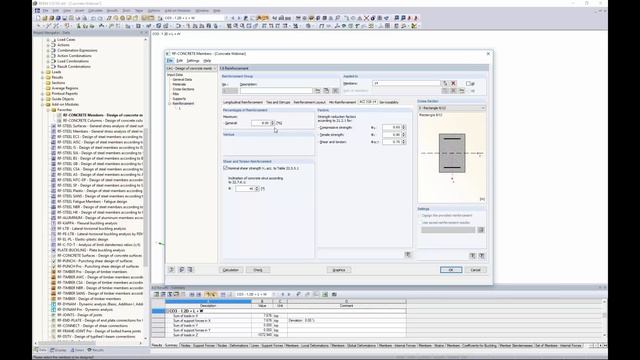Click the copy reinforcement group icon beside the Description field
The image size is (640, 360).
[x=327, y=91]
